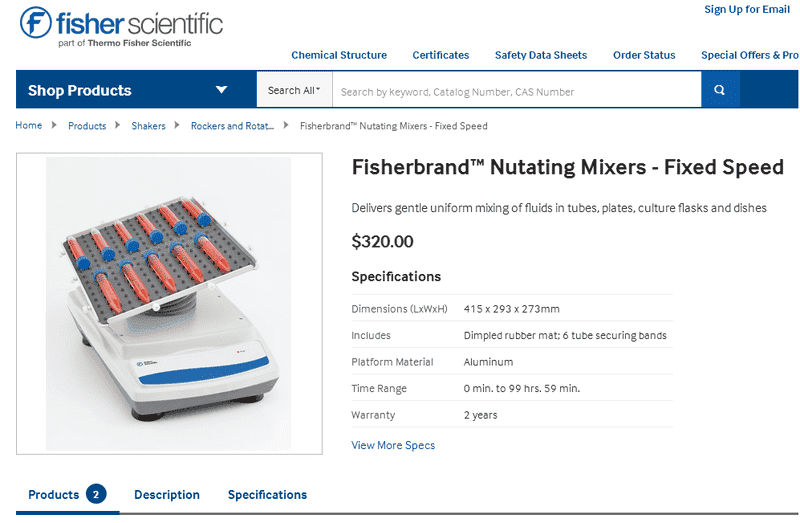Click the Fisher Scientific logo
Viewport: 800px width, 523px height.
pos(121,26)
